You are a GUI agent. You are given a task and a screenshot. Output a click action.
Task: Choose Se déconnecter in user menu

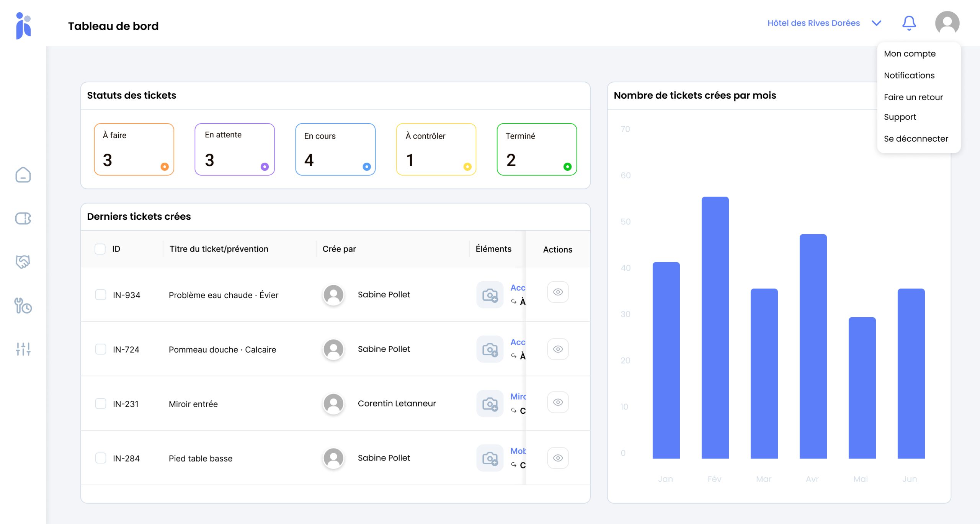[916, 139]
